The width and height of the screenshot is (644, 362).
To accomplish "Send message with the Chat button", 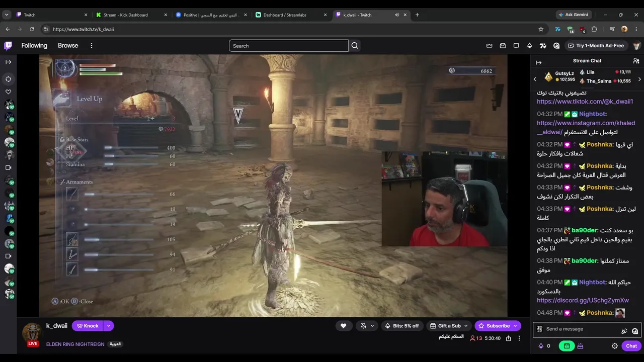I will pos(631,346).
